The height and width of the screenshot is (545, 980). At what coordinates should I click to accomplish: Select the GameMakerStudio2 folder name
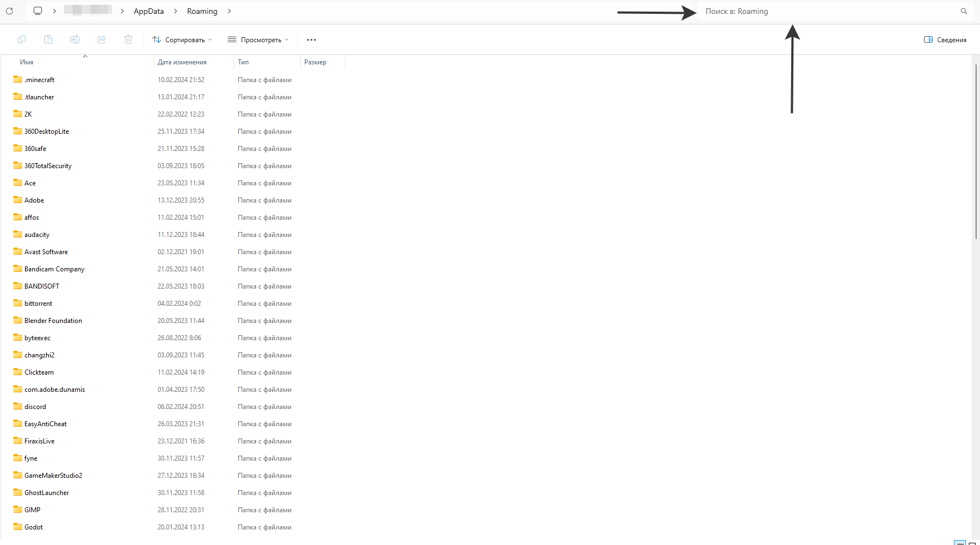(53, 476)
